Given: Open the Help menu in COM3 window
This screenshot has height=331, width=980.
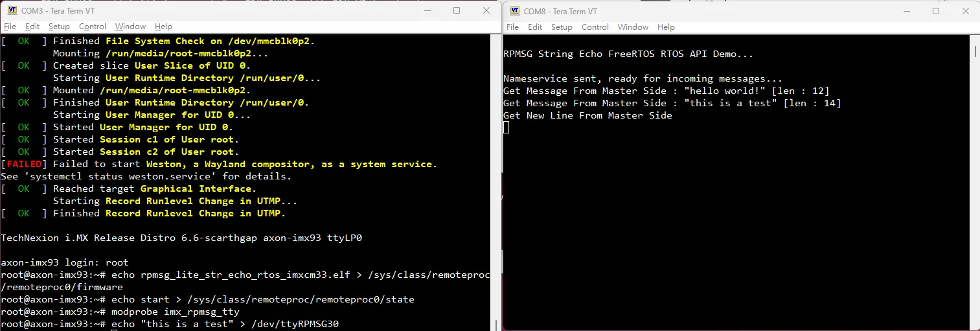Looking at the screenshot, I should (x=163, y=27).
